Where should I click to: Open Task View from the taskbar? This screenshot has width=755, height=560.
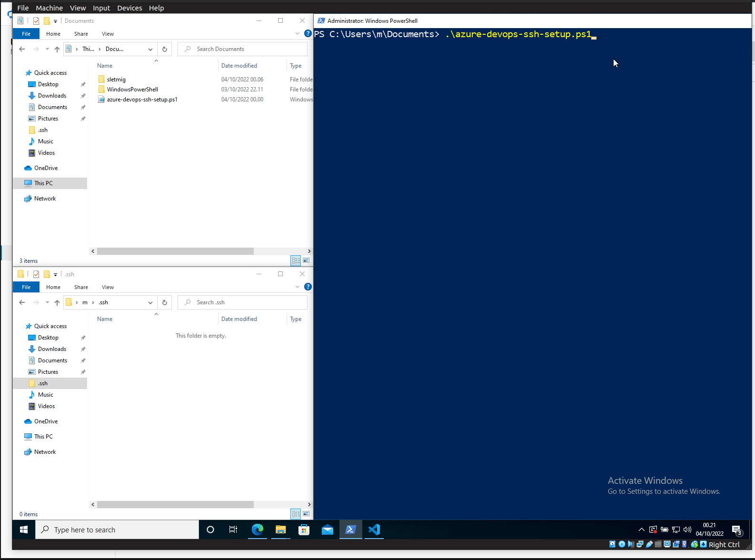coord(233,530)
